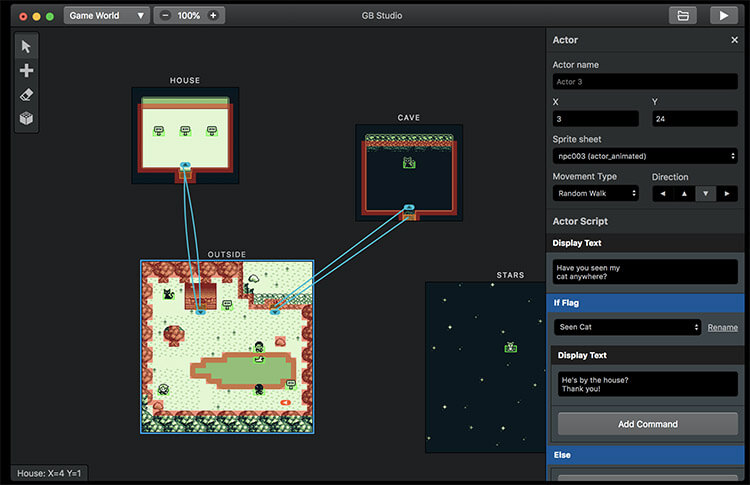Select the Cave scene
Viewport: 750px width, 485px height.
tap(409, 173)
